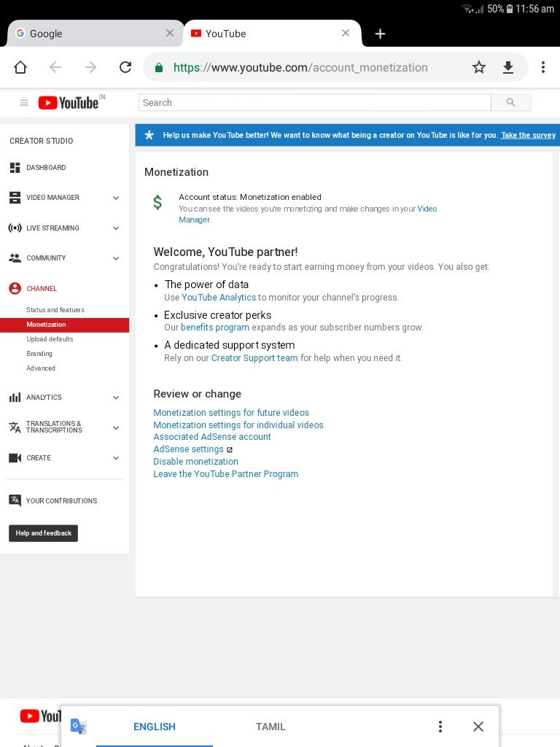
Task: Expand Translations & Transcriptions chevron
Action: (116, 427)
